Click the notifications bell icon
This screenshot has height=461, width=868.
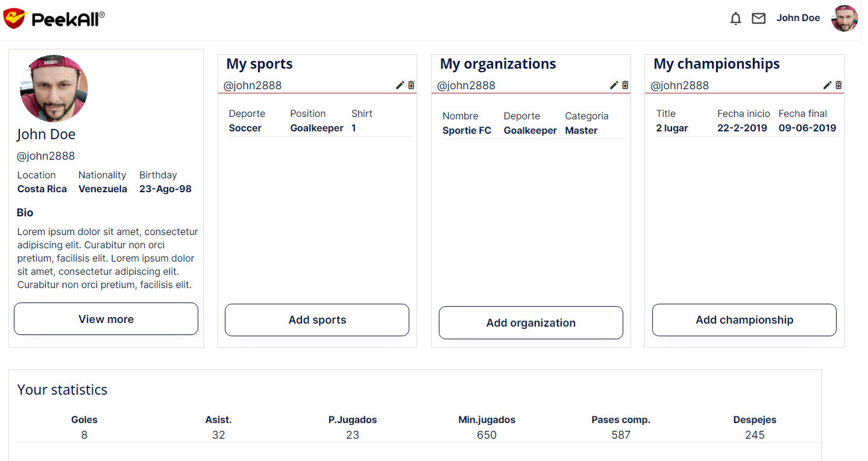click(x=735, y=19)
